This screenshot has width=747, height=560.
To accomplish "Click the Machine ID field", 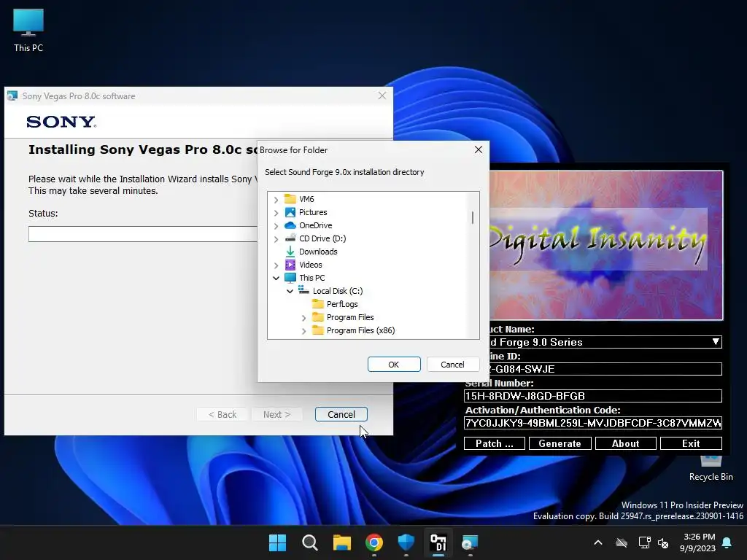I will tap(605, 369).
